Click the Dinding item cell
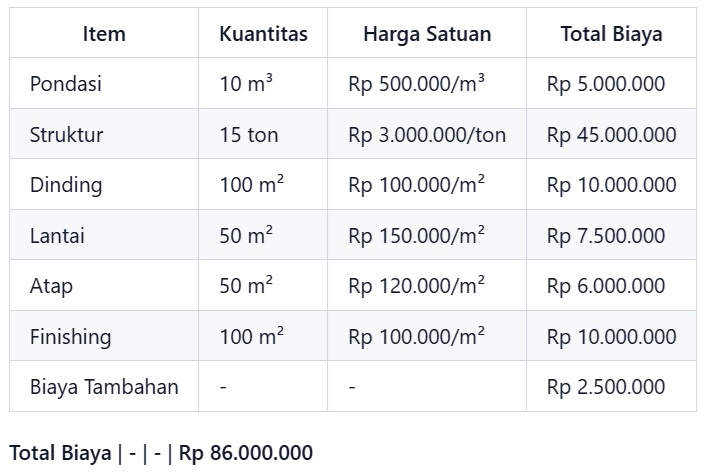 [66, 185]
